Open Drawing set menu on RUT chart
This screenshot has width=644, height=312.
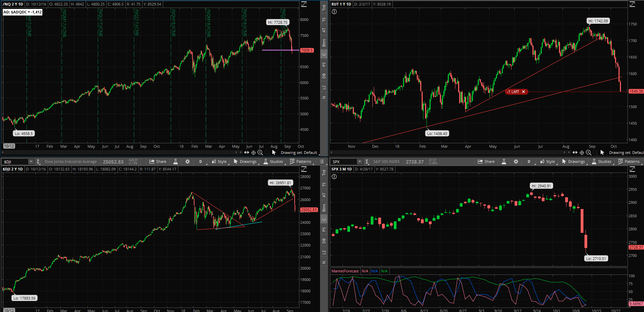pos(626,153)
